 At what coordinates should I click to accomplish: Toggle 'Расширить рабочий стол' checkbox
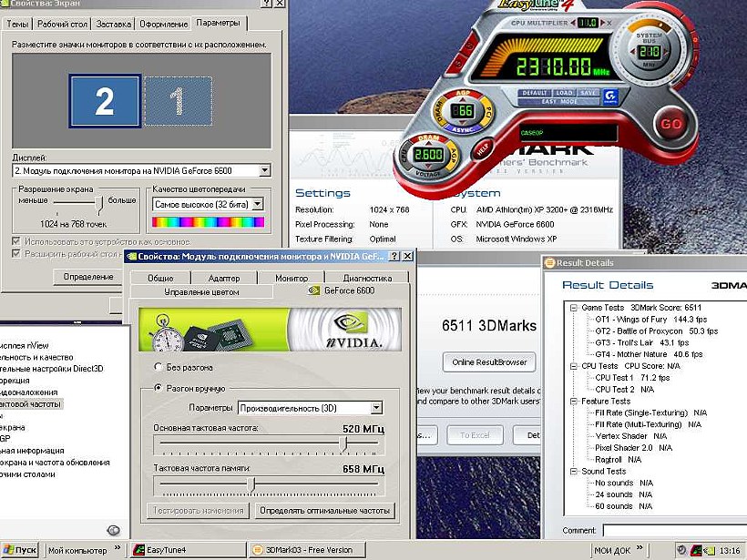tap(16, 254)
